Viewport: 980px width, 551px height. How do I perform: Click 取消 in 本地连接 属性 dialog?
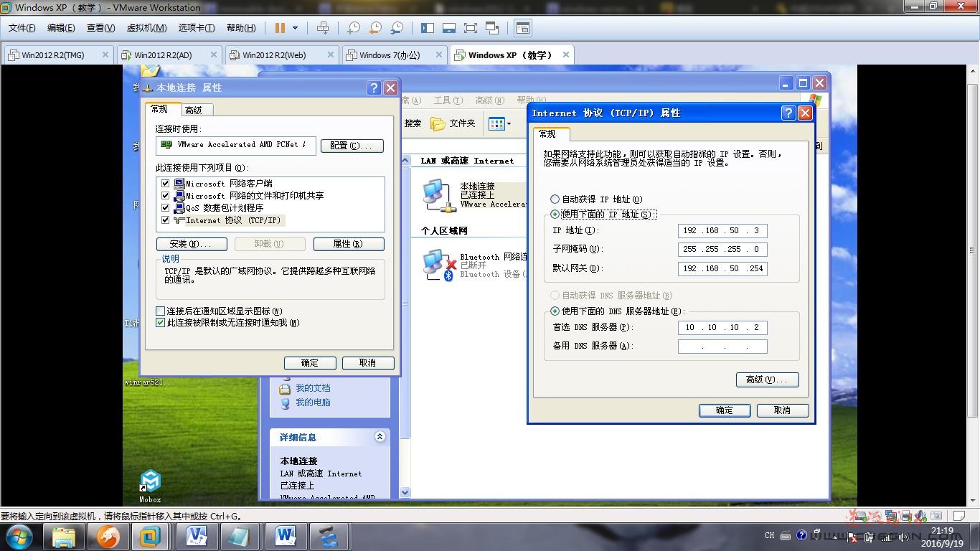368,363
